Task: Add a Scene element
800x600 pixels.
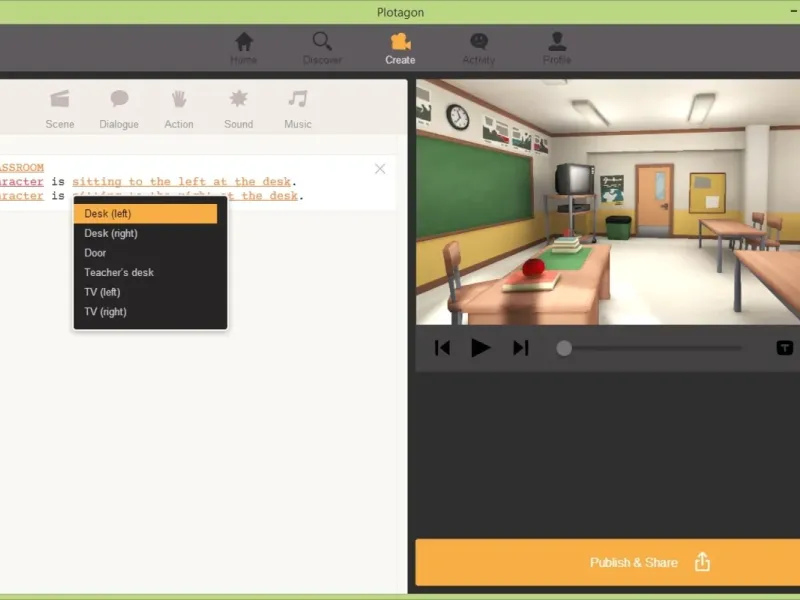Action: click(60, 109)
